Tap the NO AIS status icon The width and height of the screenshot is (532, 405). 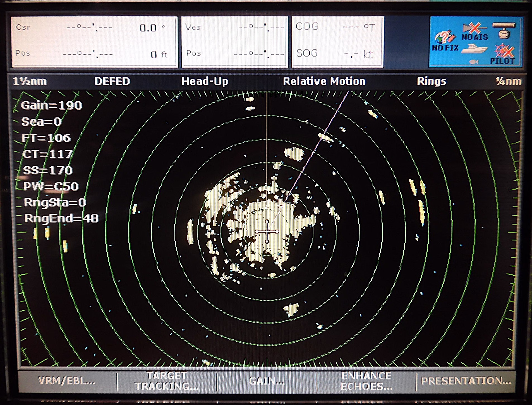point(475,32)
